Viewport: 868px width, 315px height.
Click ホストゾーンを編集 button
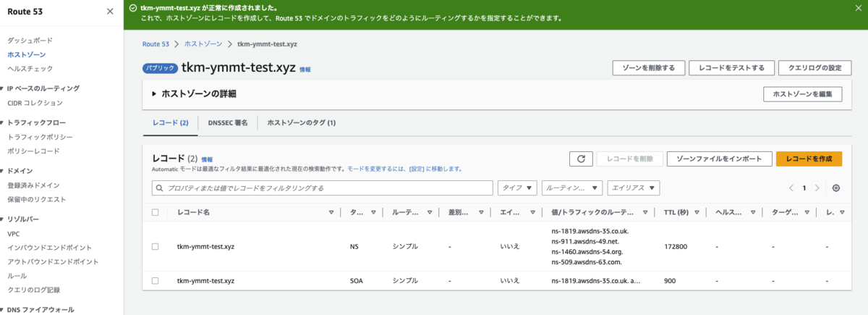(x=802, y=94)
